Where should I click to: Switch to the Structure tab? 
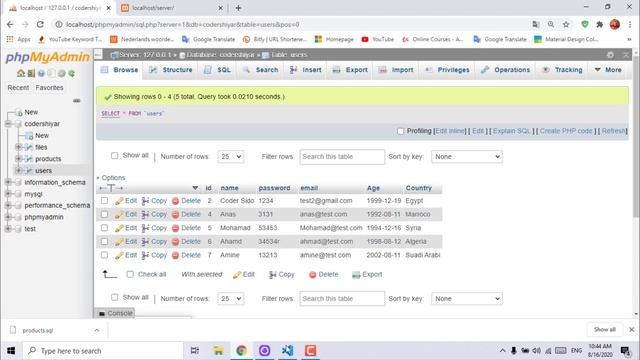[171, 70]
